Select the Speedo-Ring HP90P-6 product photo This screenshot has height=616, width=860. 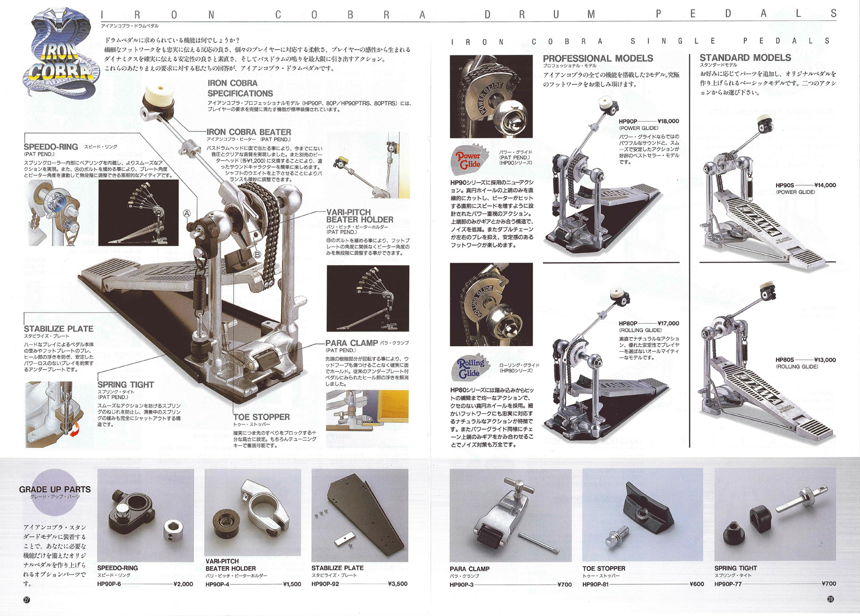click(x=146, y=515)
